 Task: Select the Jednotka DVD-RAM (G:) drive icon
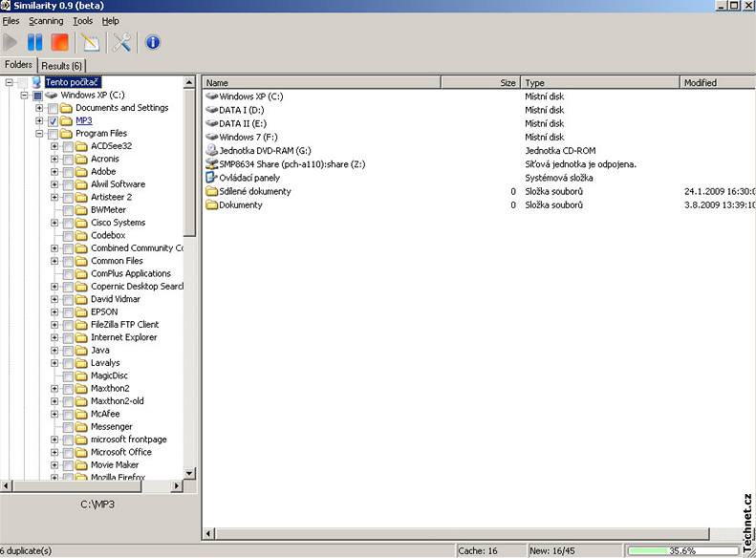click(212, 151)
